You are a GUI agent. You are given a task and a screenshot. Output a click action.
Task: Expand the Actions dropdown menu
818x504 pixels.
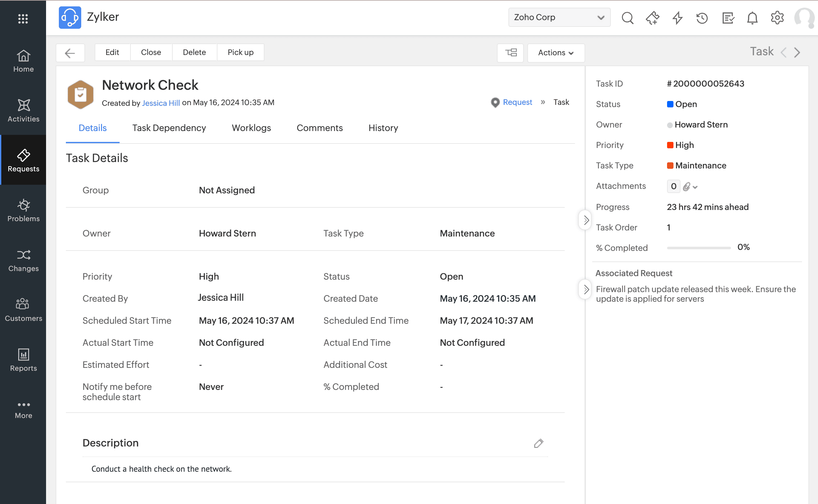(x=555, y=53)
